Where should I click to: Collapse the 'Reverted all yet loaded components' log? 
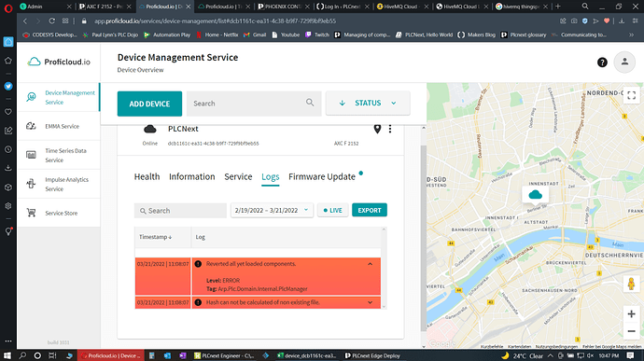[370, 264]
